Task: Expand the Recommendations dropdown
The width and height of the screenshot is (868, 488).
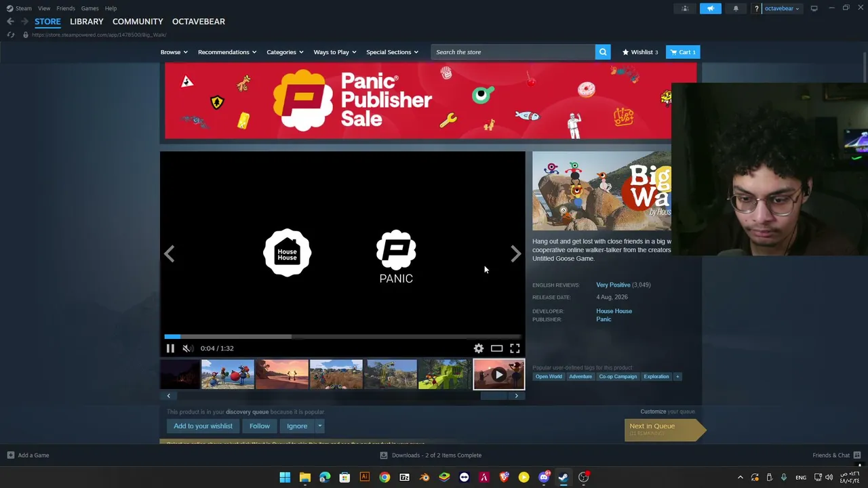Action: tap(227, 52)
